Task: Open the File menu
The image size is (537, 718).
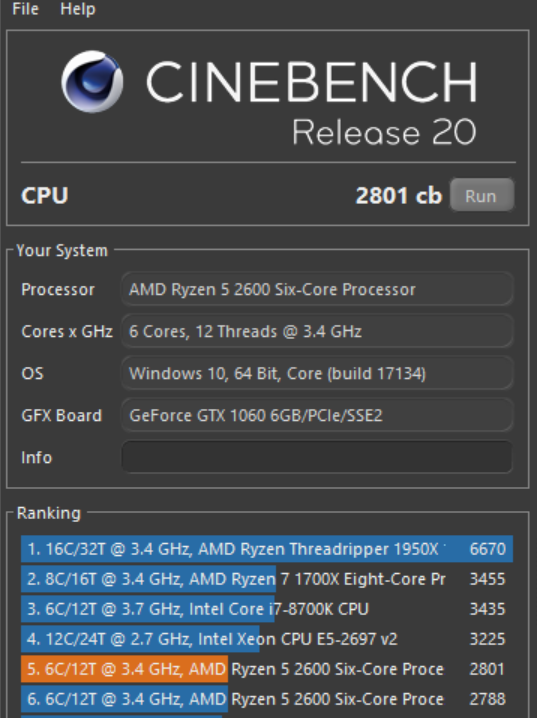Action: pyautogui.click(x=25, y=9)
